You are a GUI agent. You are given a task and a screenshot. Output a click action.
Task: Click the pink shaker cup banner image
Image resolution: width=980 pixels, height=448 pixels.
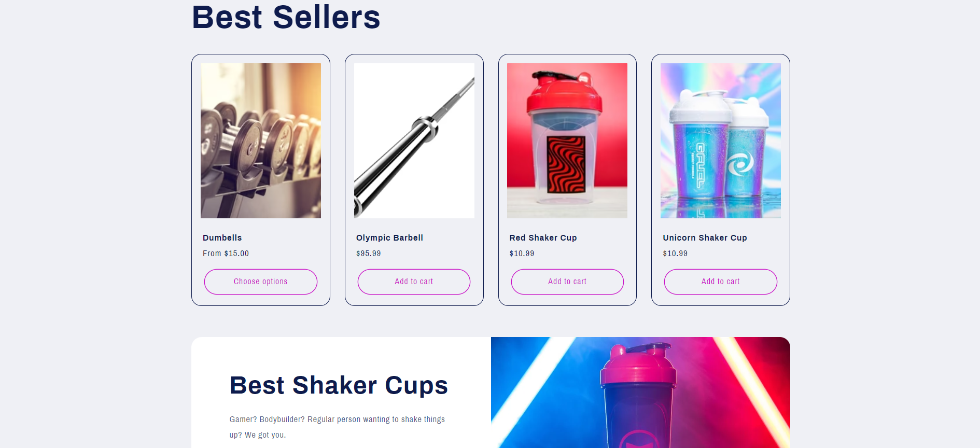tap(640, 393)
